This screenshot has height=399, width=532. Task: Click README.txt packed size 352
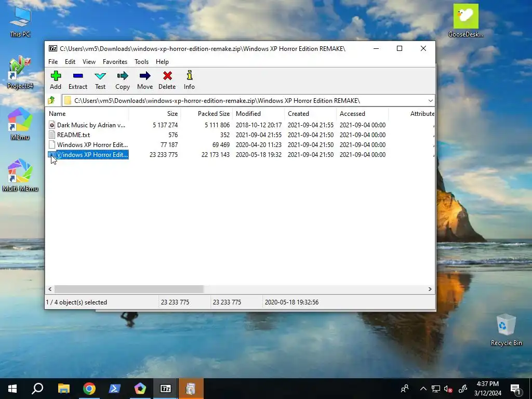(x=224, y=135)
